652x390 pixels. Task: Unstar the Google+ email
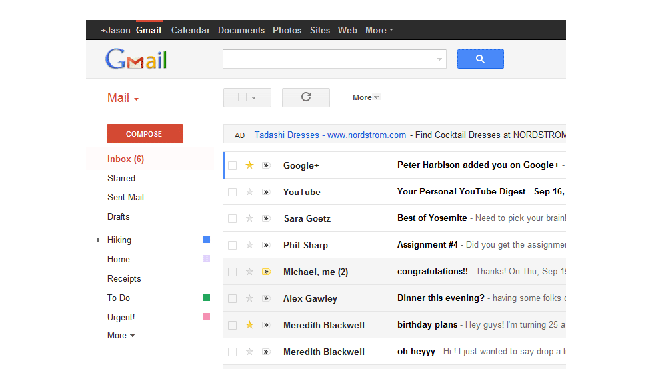click(x=249, y=165)
